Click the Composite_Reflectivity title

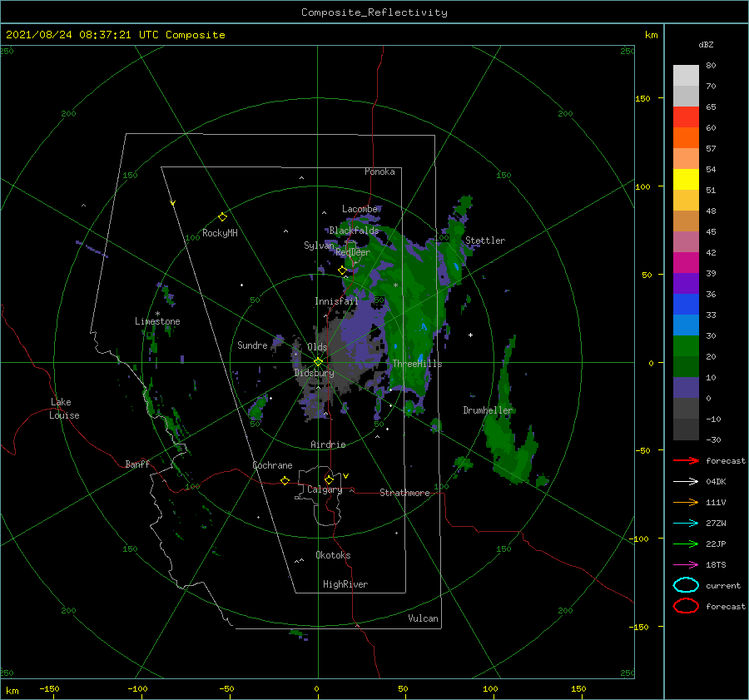point(374,12)
